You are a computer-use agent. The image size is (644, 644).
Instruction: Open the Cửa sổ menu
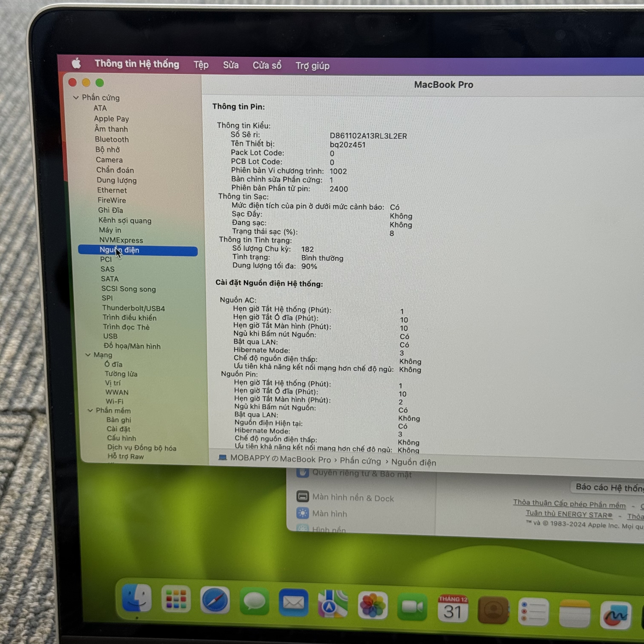pyautogui.click(x=267, y=65)
